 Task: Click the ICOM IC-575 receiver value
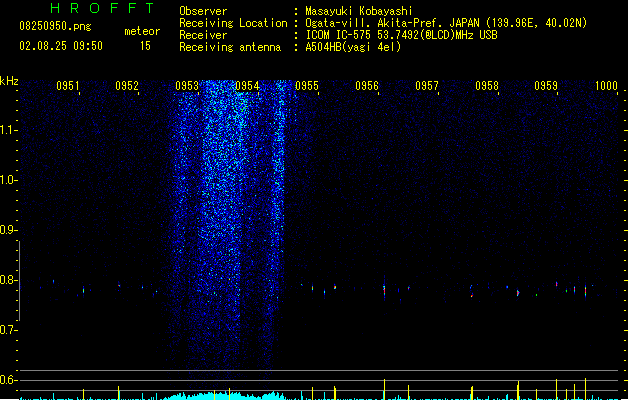click(x=402, y=35)
